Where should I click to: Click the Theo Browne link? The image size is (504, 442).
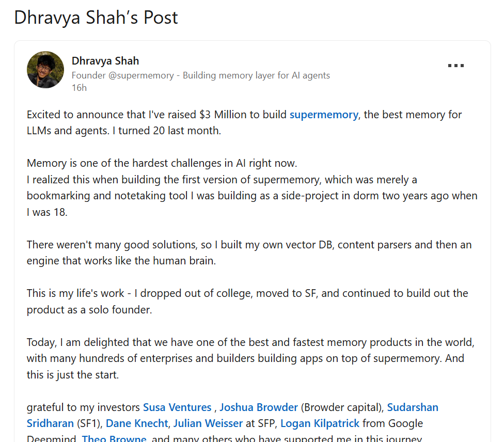[x=114, y=438]
